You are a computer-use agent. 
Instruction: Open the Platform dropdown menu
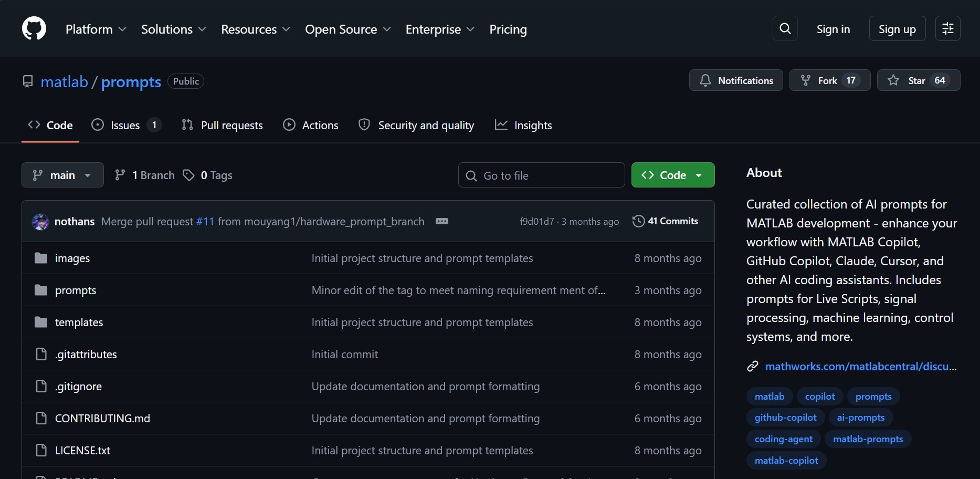96,29
